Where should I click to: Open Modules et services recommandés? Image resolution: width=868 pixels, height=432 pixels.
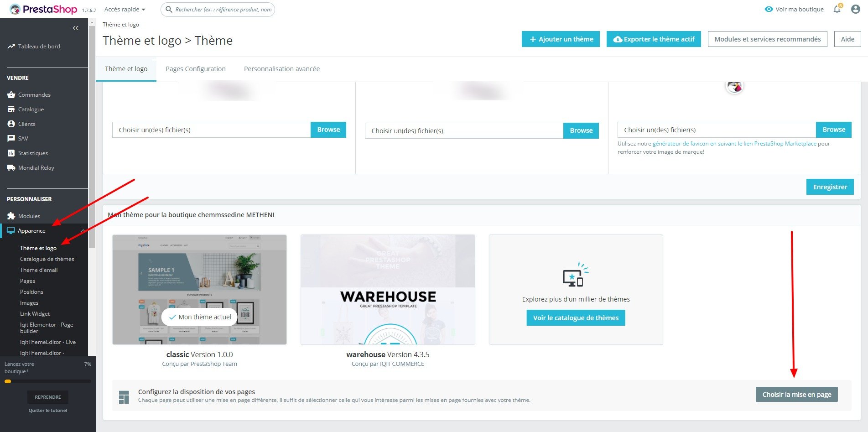click(768, 39)
